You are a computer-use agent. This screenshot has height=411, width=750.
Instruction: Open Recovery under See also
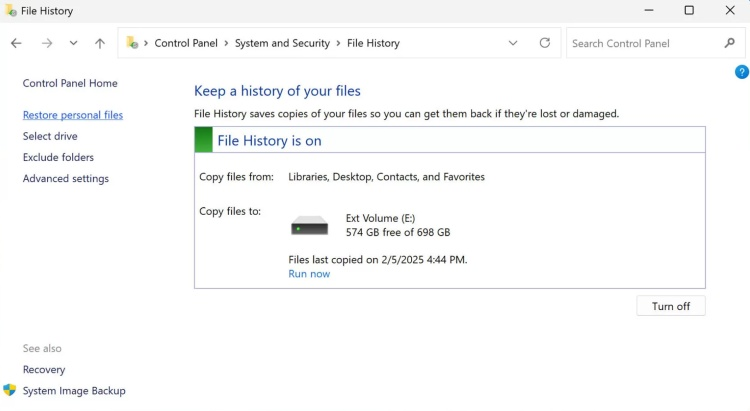44,369
